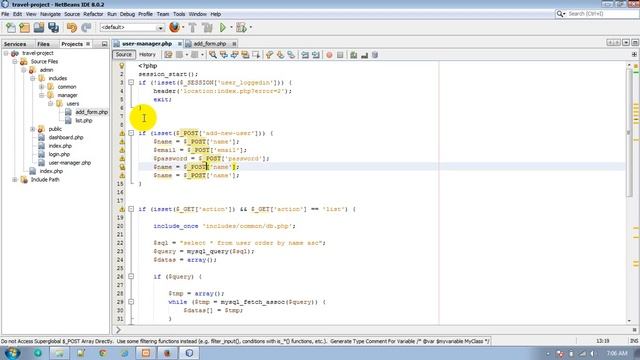Click the New File toolbar icon
This screenshot has width=640, height=360.
10,28
